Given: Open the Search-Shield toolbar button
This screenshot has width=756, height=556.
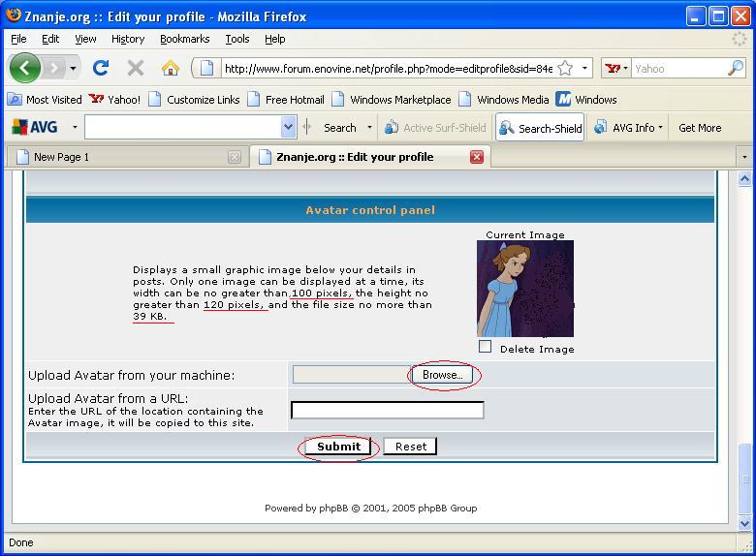Looking at the screenshot, I should click(x=540, y=128).
